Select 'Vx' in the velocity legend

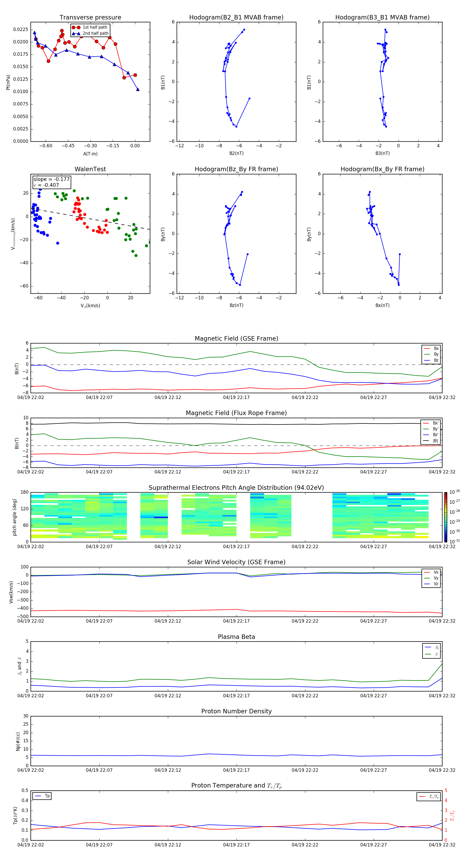tap(431, 572)
